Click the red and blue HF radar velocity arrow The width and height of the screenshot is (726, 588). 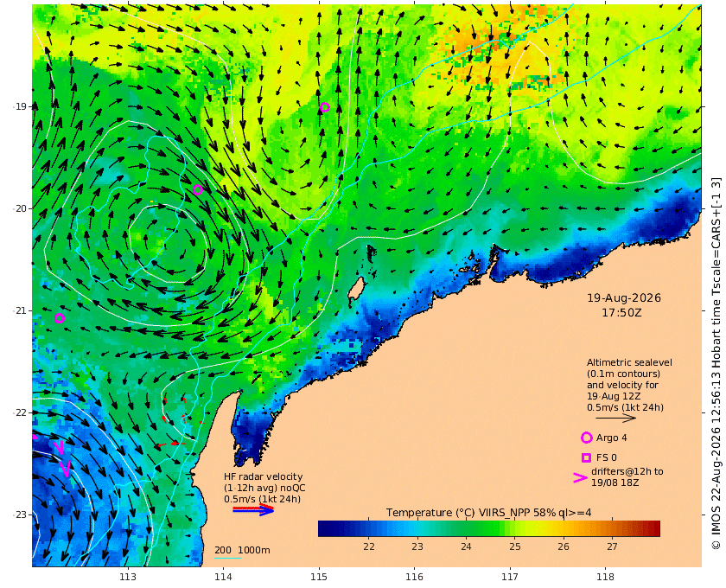(x=253, y=510)
